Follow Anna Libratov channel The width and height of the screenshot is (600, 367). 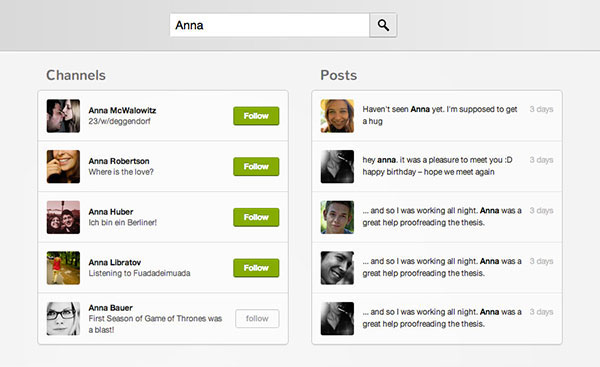(256, 268)
